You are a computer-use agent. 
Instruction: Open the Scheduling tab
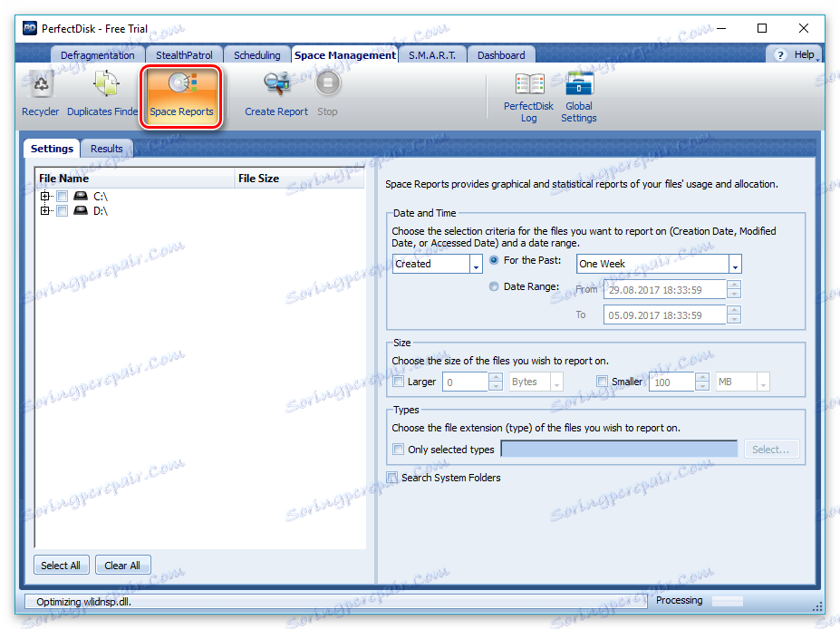(x=257, y=55)
